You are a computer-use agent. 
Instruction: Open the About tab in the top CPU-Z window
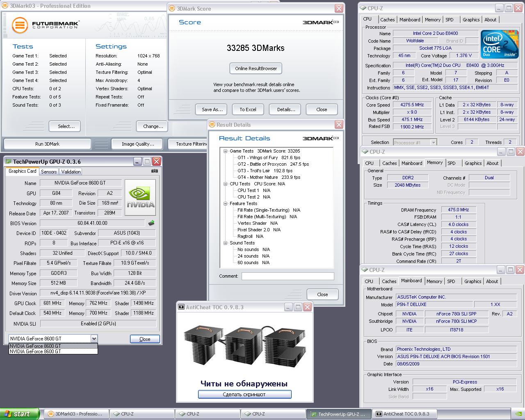coord(491,20)
